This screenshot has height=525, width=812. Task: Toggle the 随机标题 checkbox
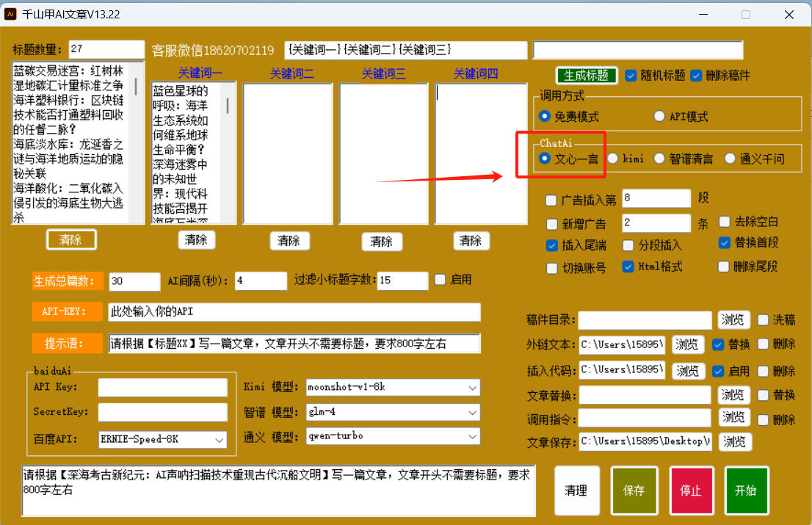click(631, 75)
